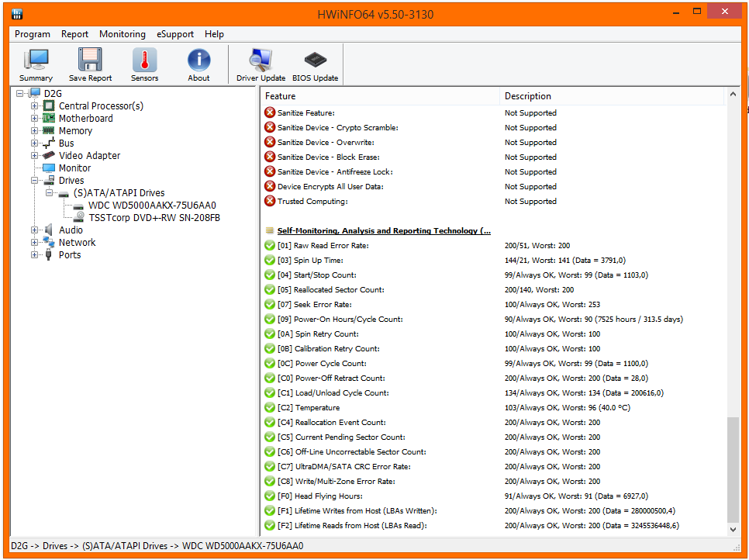Select WDC WD5000AAKX-75U6AA0 drive entry

pos(153,205)
